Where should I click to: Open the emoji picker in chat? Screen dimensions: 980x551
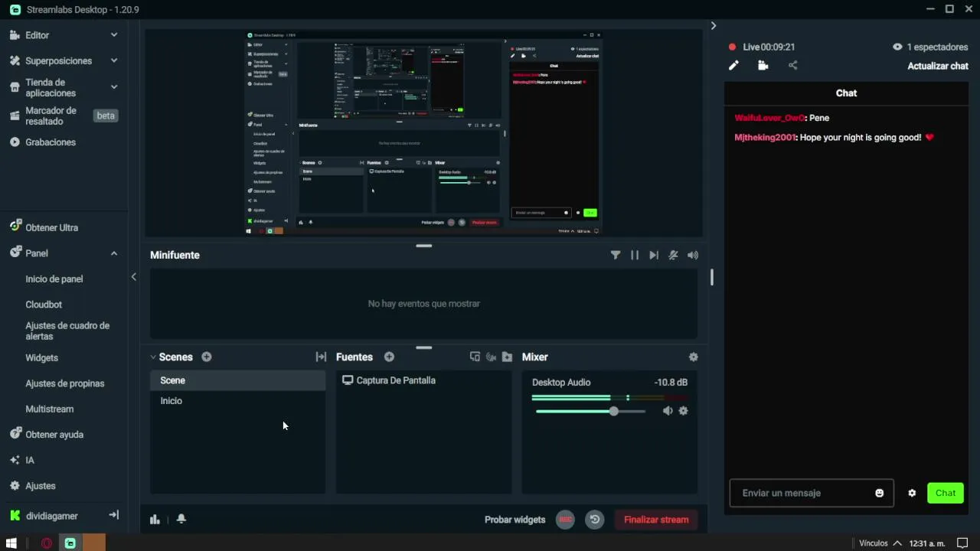[880, 493]
